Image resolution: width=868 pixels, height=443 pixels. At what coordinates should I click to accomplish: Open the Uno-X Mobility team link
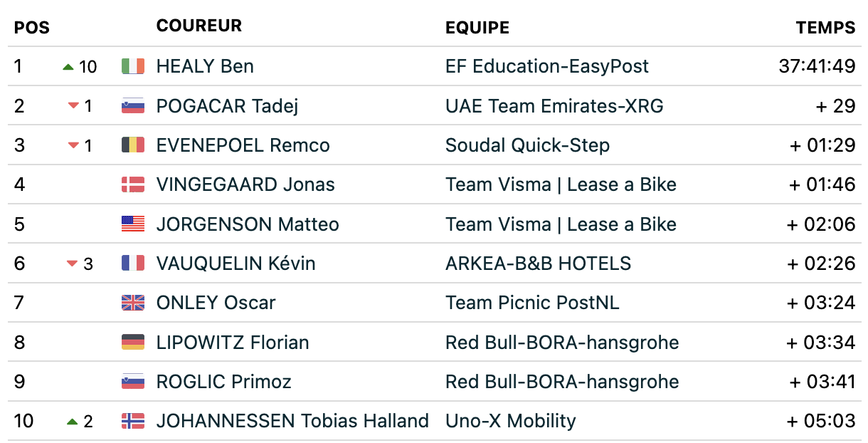(510, 421)
